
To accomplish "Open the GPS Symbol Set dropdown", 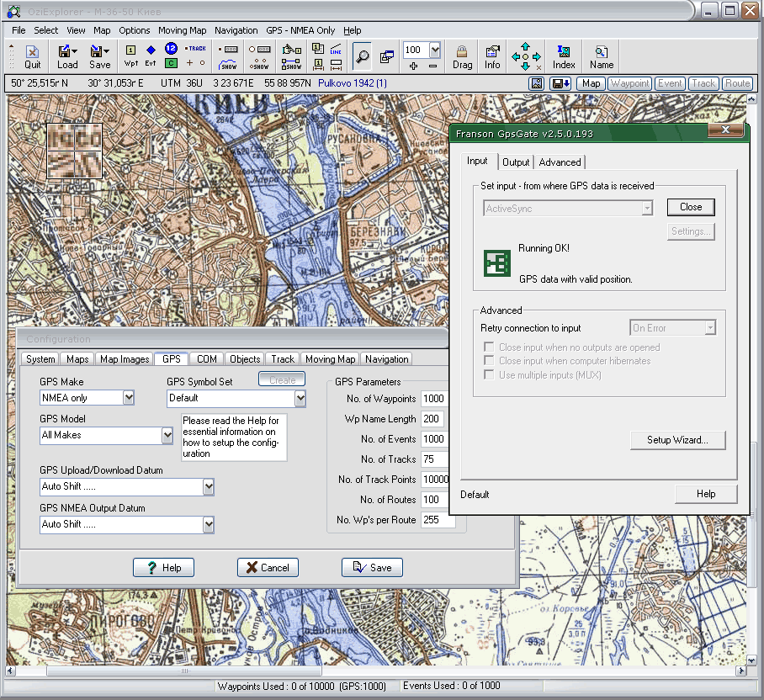I will point(300,398).
